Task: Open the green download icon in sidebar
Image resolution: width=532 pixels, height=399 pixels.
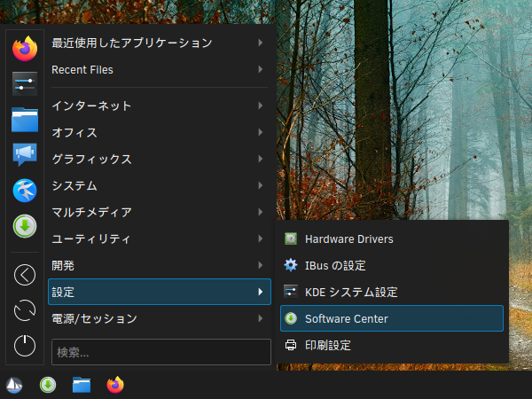Action: 25,226
